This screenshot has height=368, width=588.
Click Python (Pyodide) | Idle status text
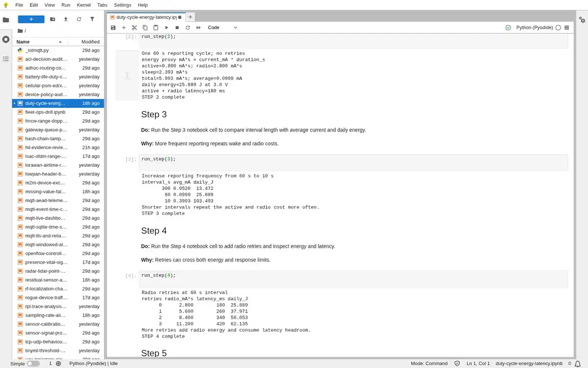pos(94,364)
